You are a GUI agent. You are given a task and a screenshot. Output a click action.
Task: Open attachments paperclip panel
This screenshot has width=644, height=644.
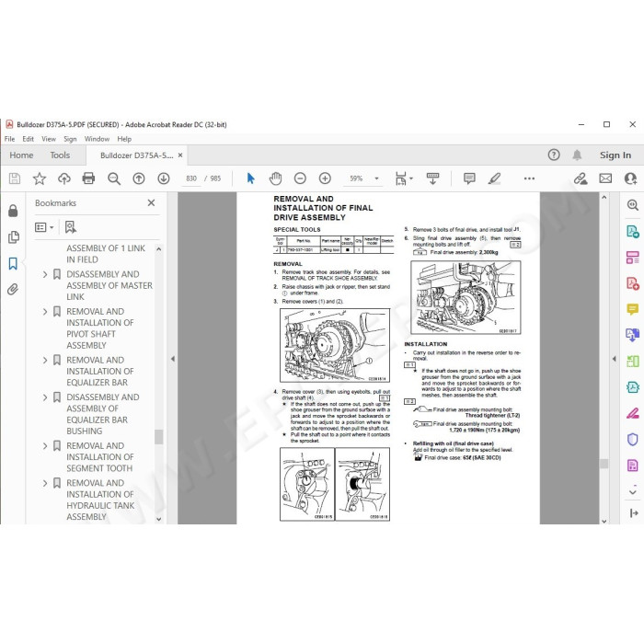click(13, 290)
